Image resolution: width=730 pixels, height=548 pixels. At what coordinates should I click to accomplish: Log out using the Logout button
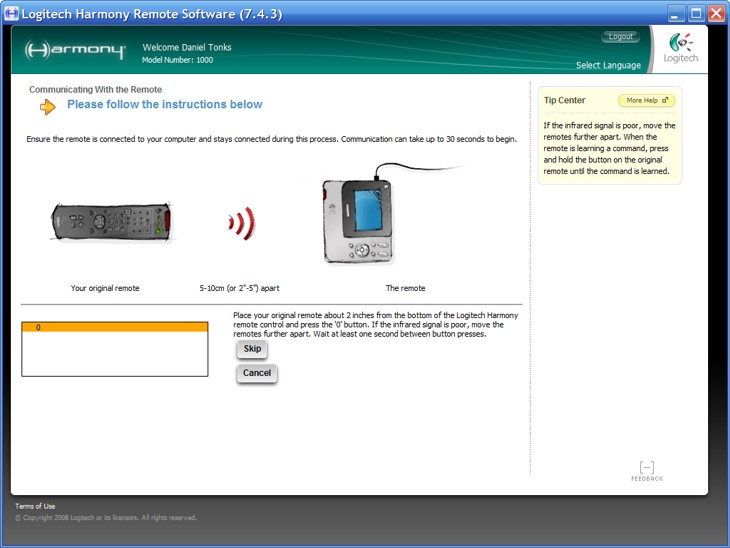click(621, 37)
